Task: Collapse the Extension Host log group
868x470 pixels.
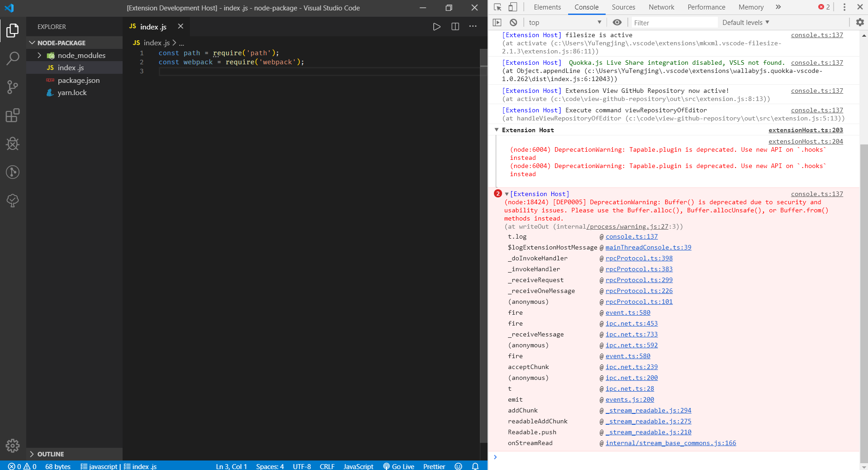Action: coord(496,130)
